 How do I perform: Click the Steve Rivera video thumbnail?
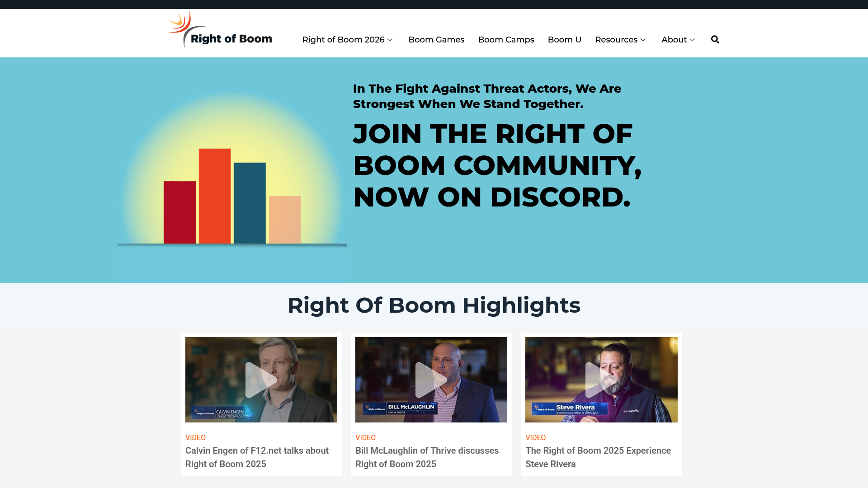pos(601,380)
